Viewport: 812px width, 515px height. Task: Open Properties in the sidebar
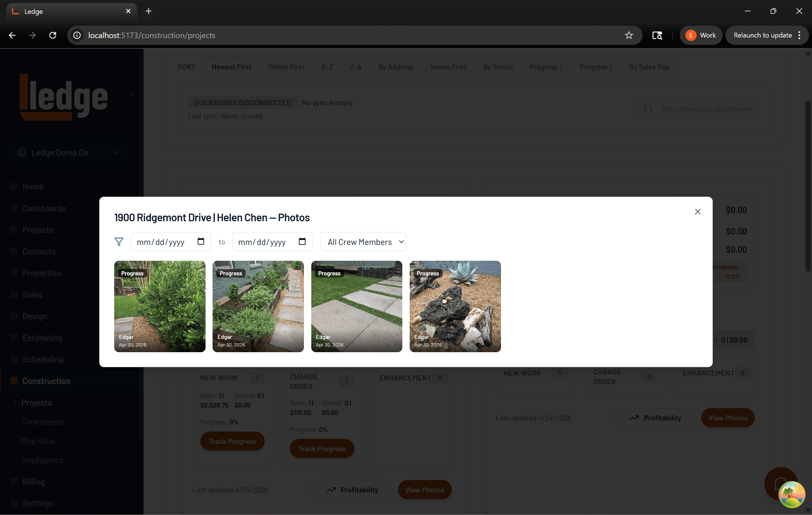click(42, 273)
